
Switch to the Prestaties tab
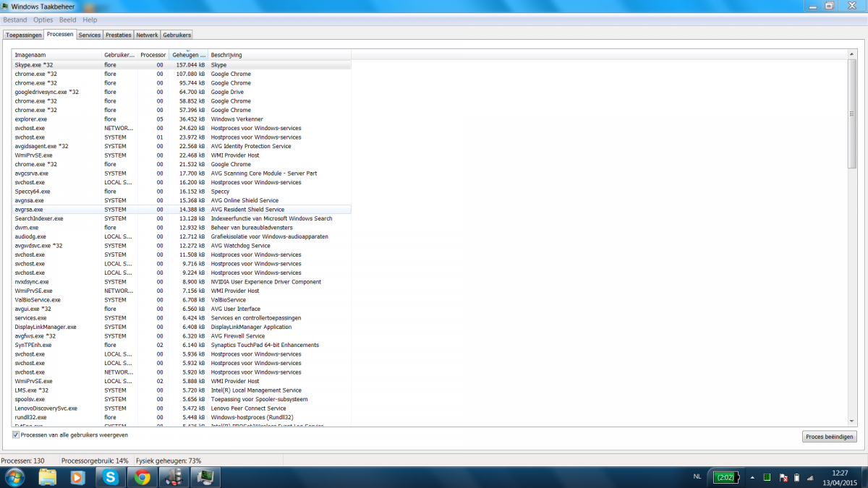119,35
